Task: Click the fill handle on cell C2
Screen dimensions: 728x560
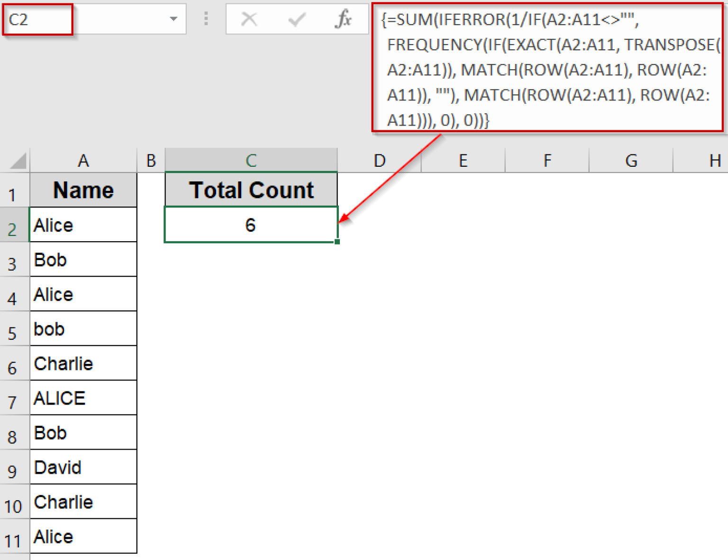Action: [337, 242]
